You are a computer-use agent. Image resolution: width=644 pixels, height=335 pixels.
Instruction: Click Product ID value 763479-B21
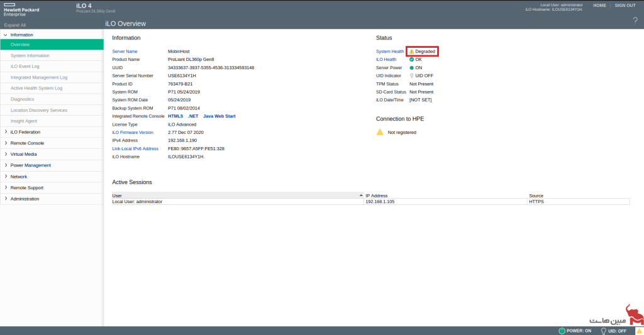pos(180,84)
